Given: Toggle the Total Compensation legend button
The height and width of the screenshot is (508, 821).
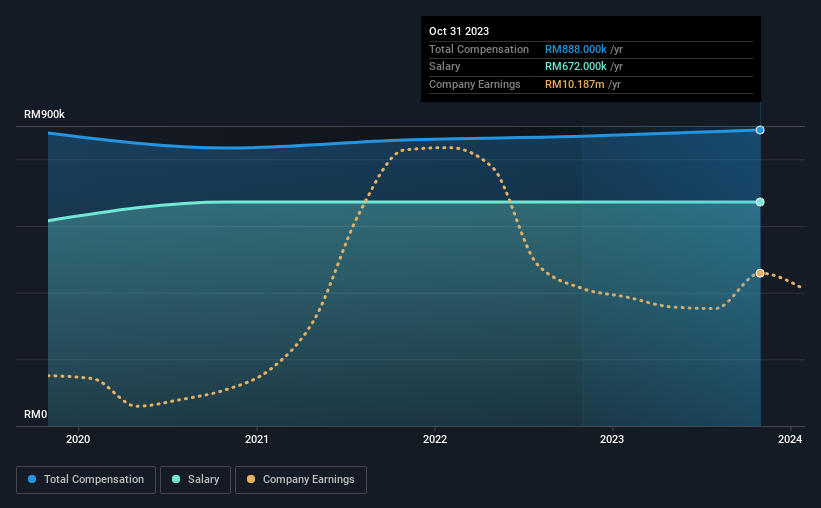Looking at the screenshot, I should (86, 480).
